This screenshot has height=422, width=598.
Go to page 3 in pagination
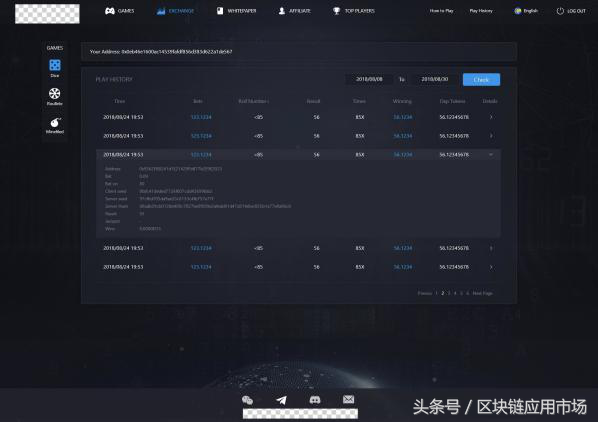[449, 293]
